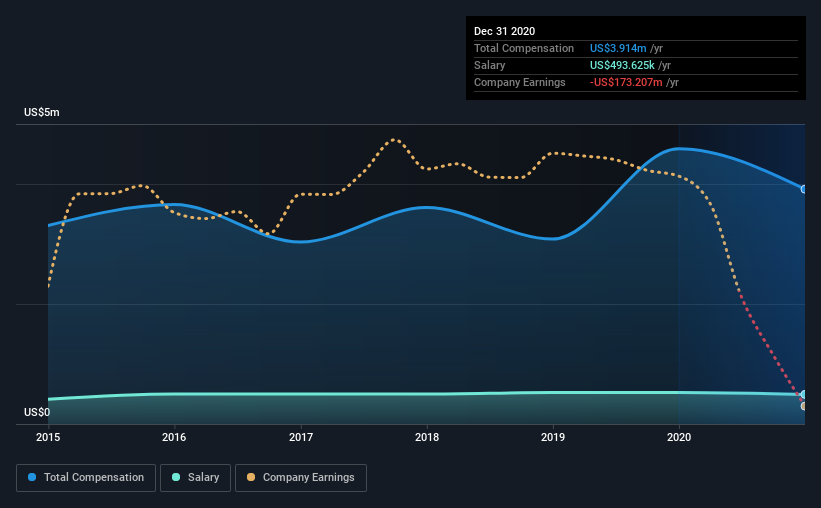Viewport: 821px width, 508px height.
Task: Toggle the Salary legend button
Action: click(x=195, y=478)
